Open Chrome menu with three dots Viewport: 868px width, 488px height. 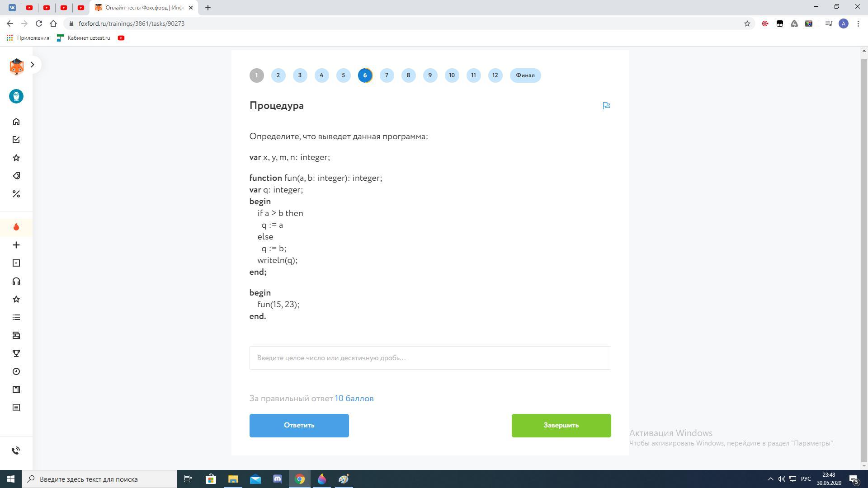point(858,23)
